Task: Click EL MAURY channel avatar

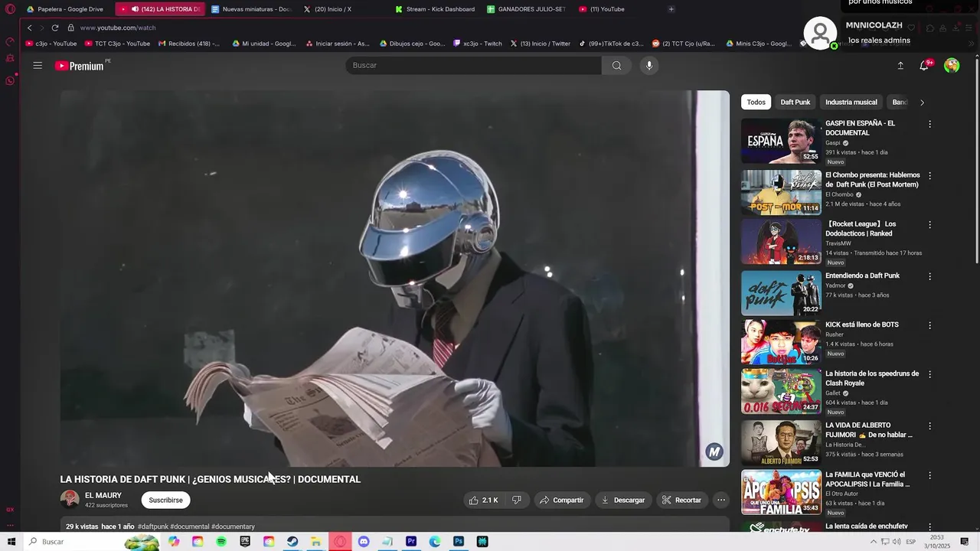Action: coord(70,499)
